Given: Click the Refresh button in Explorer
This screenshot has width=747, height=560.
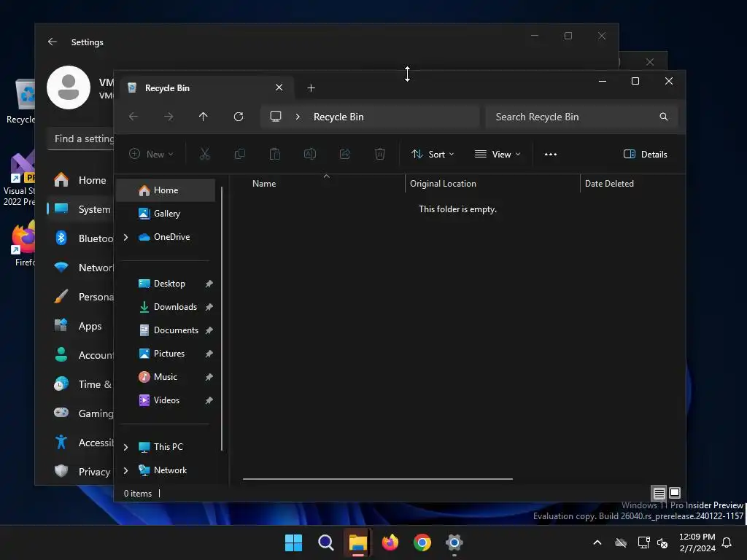Looking at the screenshot, I should [239, 117].
